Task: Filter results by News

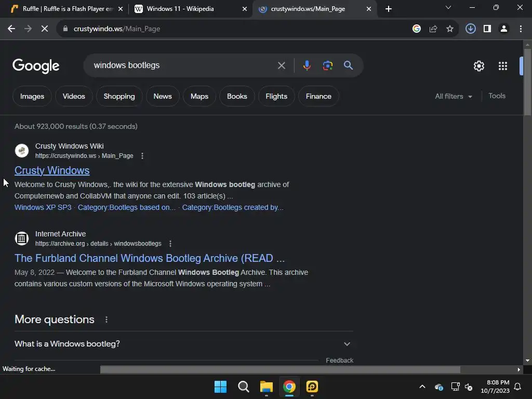Action: click(163, 96)
